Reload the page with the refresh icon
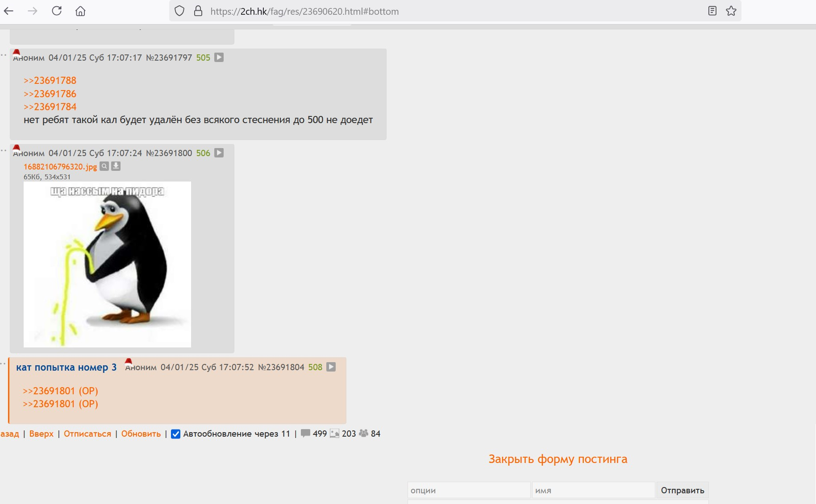 click(x=57, y=11)
